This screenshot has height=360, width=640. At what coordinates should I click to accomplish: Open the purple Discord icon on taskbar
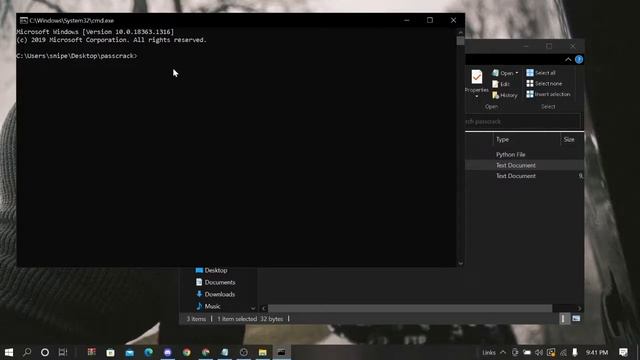pyautogui.click(x=167, y=352)
